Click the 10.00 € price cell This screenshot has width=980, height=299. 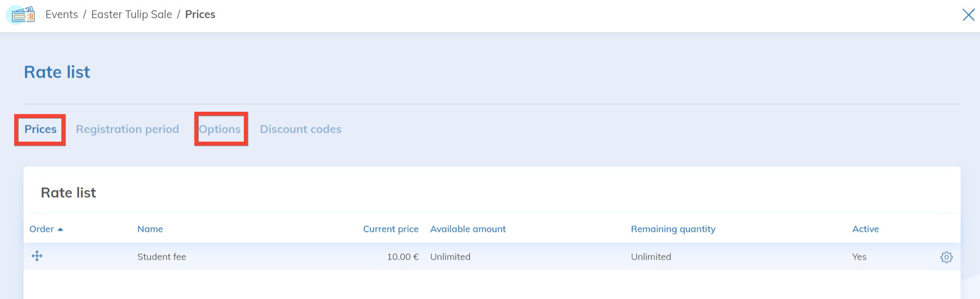click(x=402, y=257)
